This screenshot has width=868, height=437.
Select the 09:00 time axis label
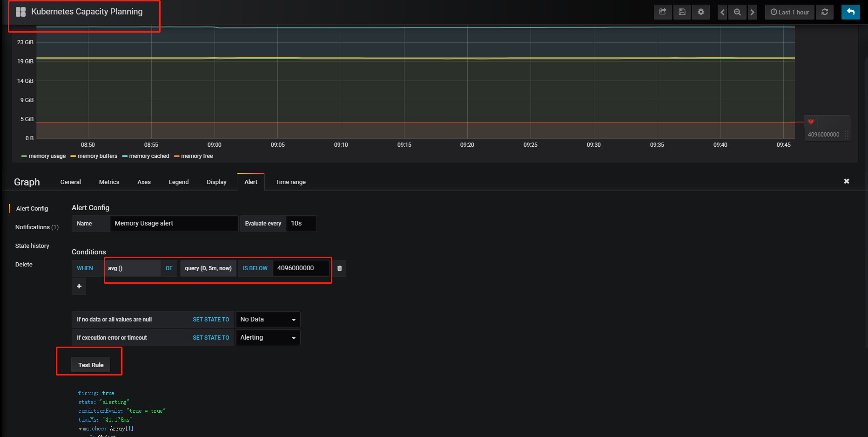[x=215, y=145]
